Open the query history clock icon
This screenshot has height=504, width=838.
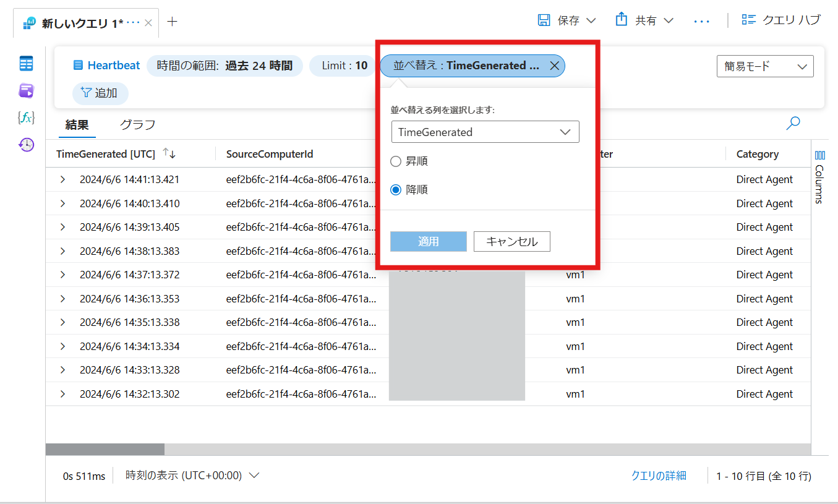[x=26, y=145]
